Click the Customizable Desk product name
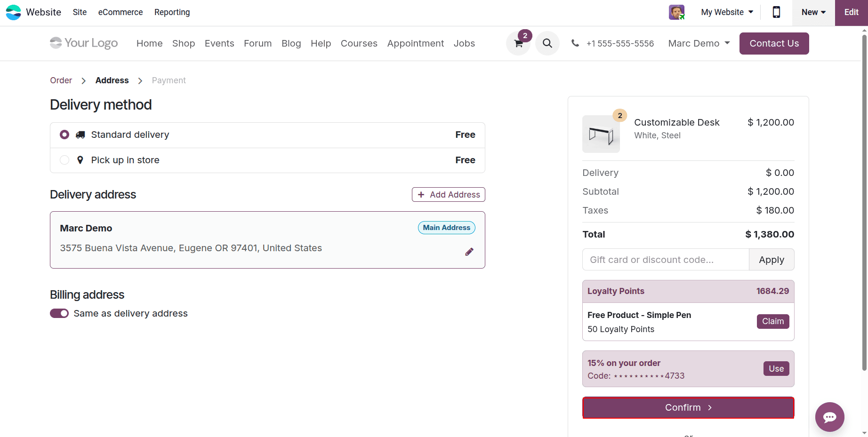This screenshot has height=437, width=868. tap(677, 122)
